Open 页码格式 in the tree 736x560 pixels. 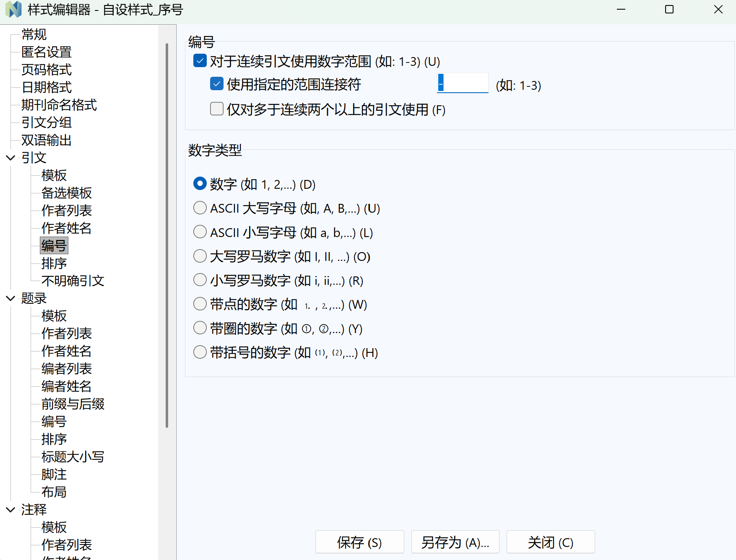(47, 70)
